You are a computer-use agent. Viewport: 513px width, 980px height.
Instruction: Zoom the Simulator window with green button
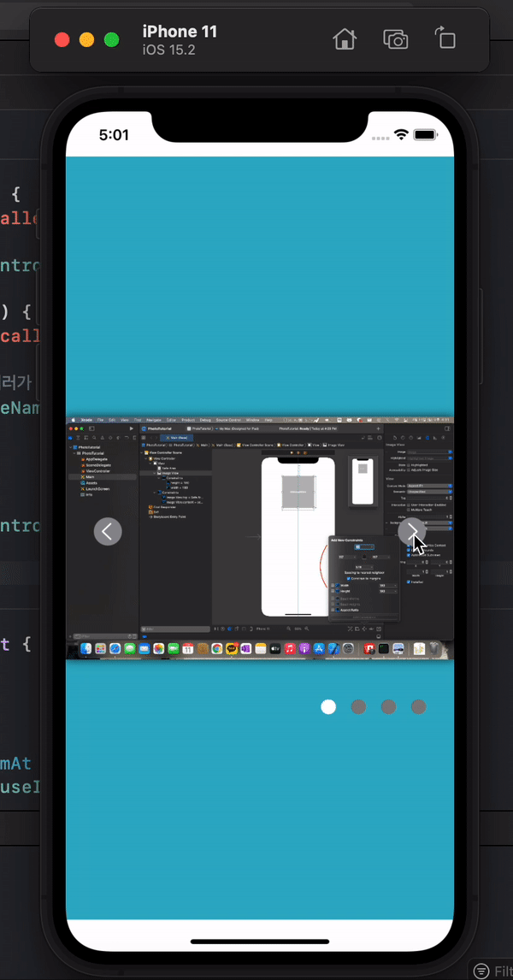111,40
